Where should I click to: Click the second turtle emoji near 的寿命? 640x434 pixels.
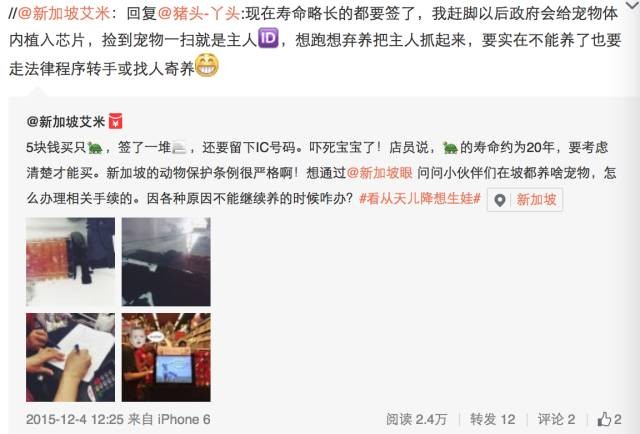coord(450,147)
